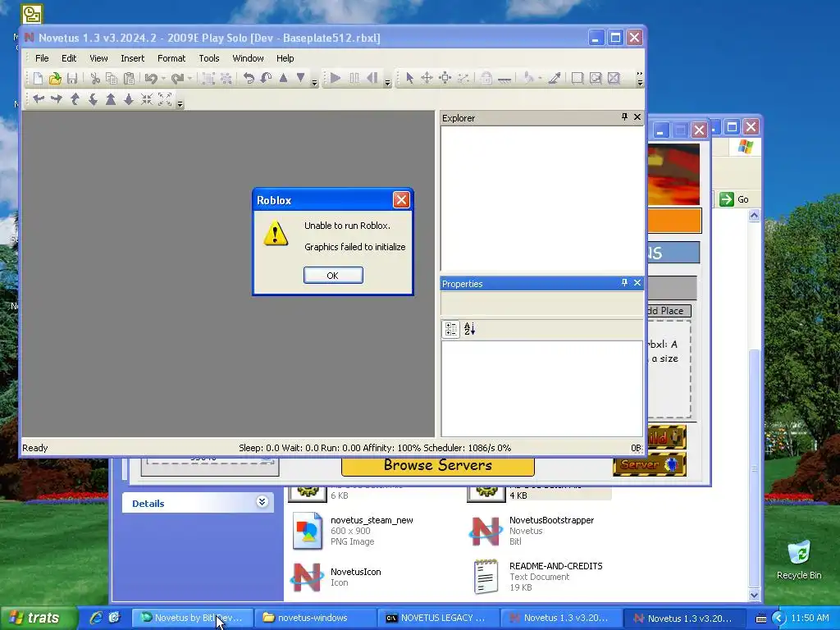Open the File menu
Screen dimensions: 840x630
(x=42, y=58)
